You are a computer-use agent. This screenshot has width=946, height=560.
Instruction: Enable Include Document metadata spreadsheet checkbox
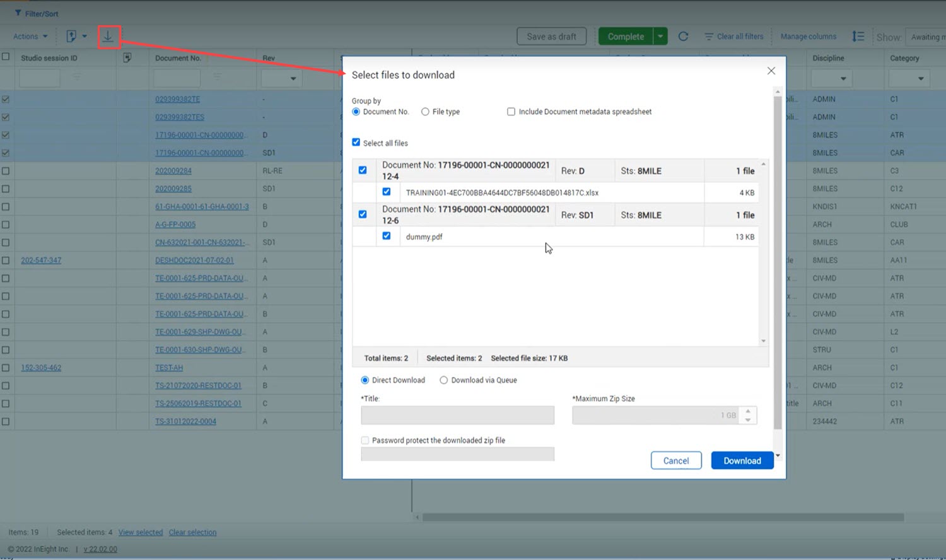tap(511, 112)
